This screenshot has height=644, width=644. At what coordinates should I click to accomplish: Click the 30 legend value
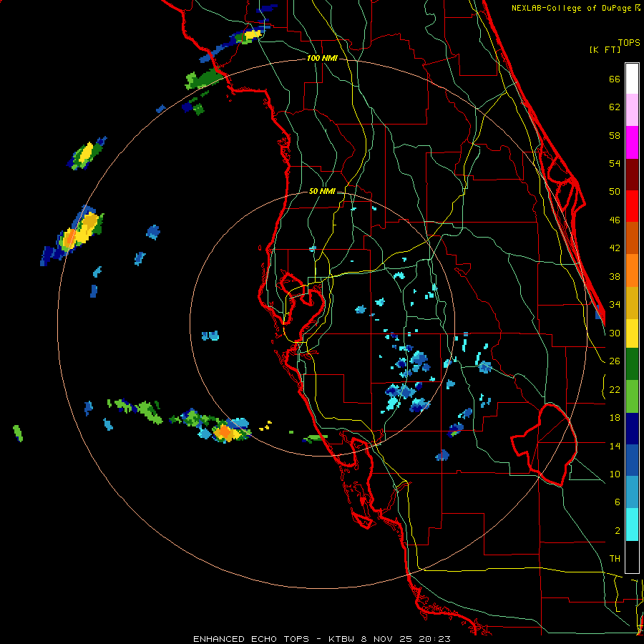tap(615, 333)
